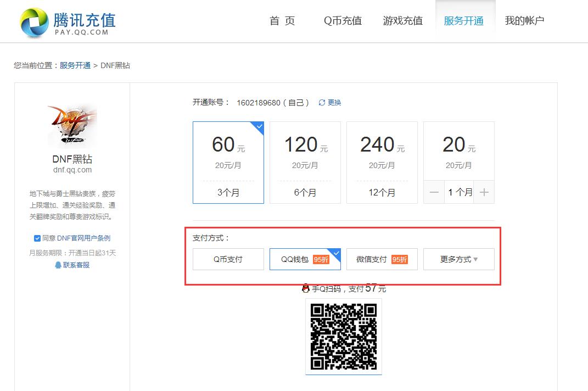This screenshot has width=588, height=391.
Task: Click the DNF黑钻 product title
Action: (72, 159)
